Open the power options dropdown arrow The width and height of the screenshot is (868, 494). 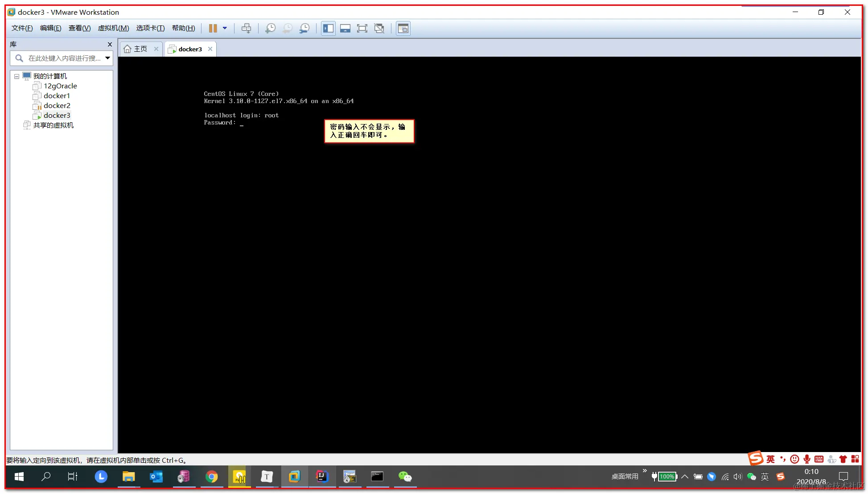point(225,29)
